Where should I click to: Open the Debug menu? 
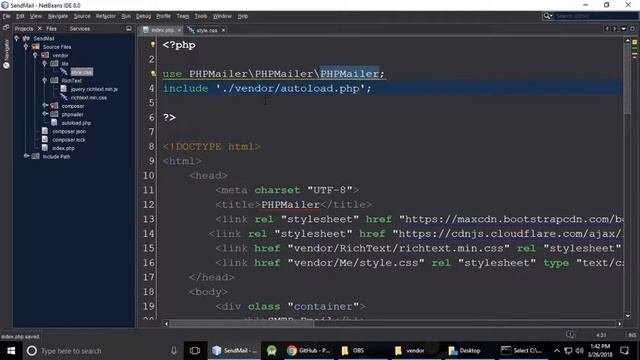point(143,16)
